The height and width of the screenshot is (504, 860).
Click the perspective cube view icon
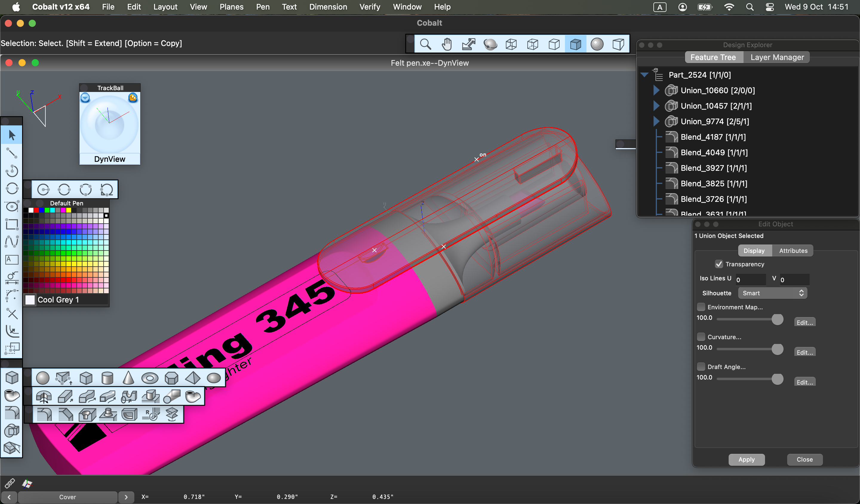coord(618,44)
